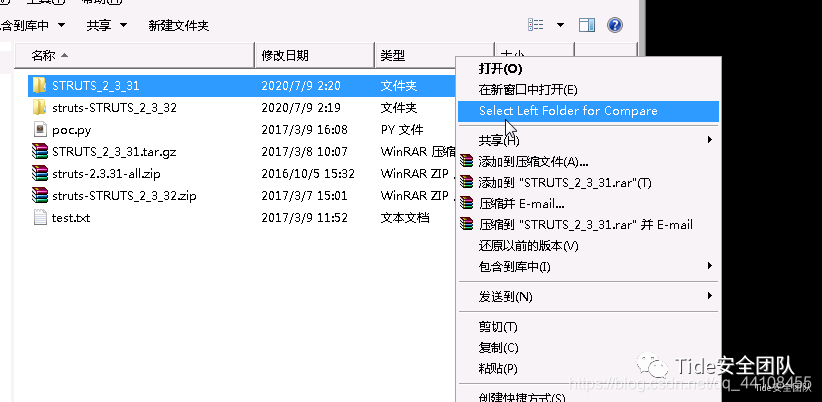Select Left Folder for Compare

[x=588, y=111]
